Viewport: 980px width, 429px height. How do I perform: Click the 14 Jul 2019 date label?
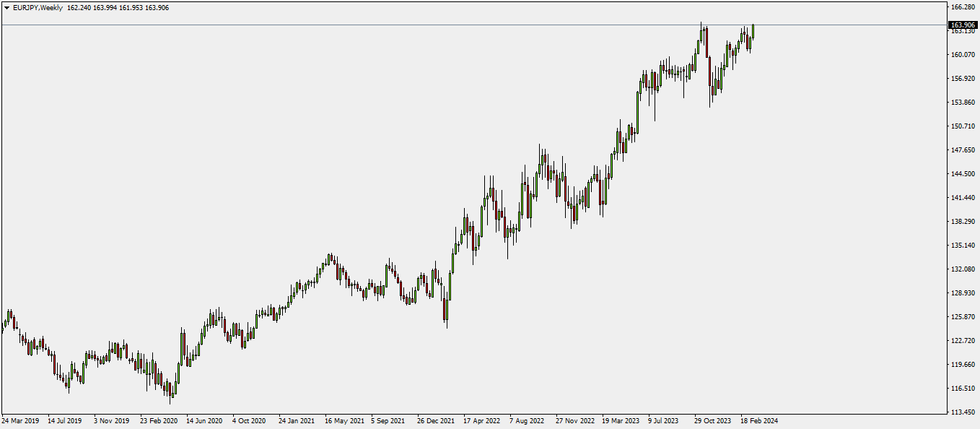pos(65,420)
